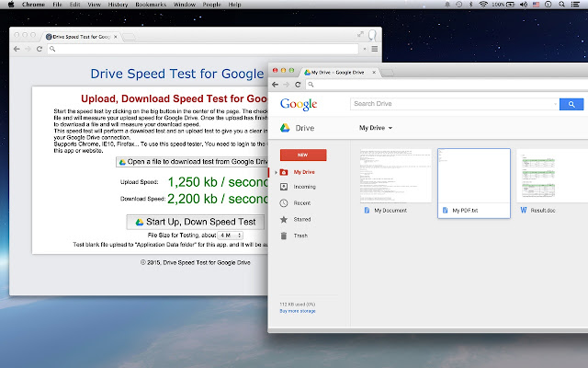The width and height of the screenshot is (588, 368).
Task: Click Open a file to download test button
Action: 192,162
